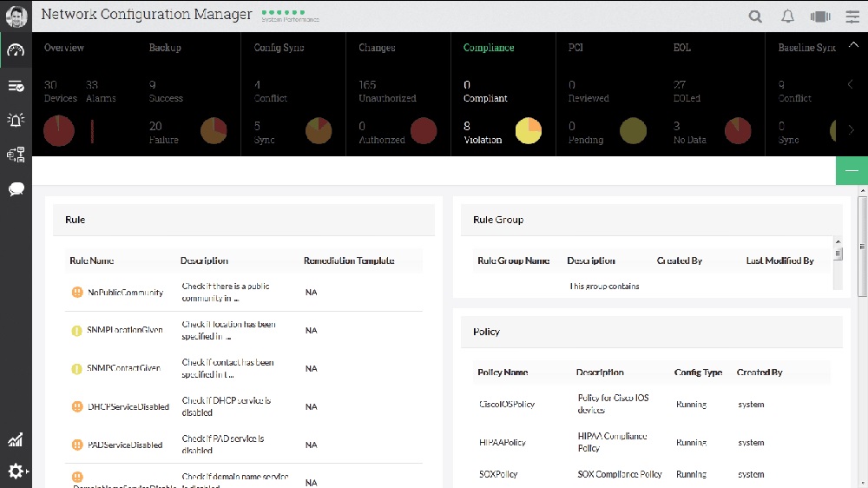Click the 4 Conflict count under Config Sync
The height and width of the screenshot is (488, 868).
click(270, 91)
